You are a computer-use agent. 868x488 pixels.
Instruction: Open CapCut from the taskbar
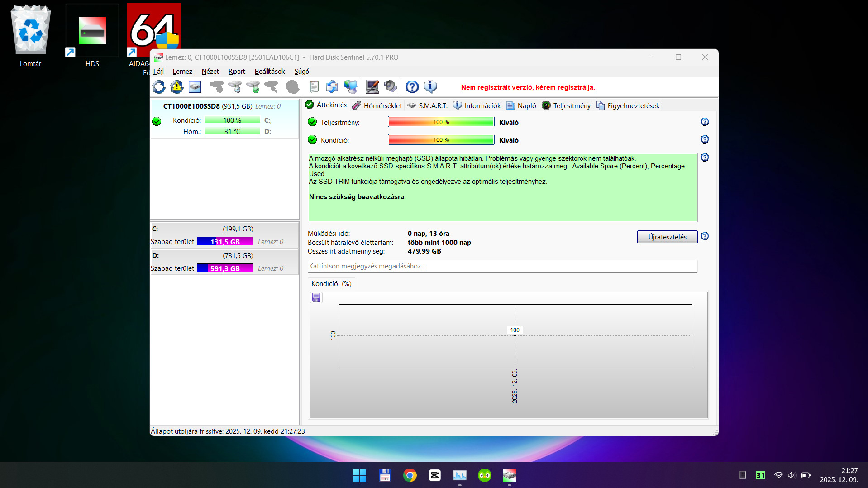tap(435, 475)
